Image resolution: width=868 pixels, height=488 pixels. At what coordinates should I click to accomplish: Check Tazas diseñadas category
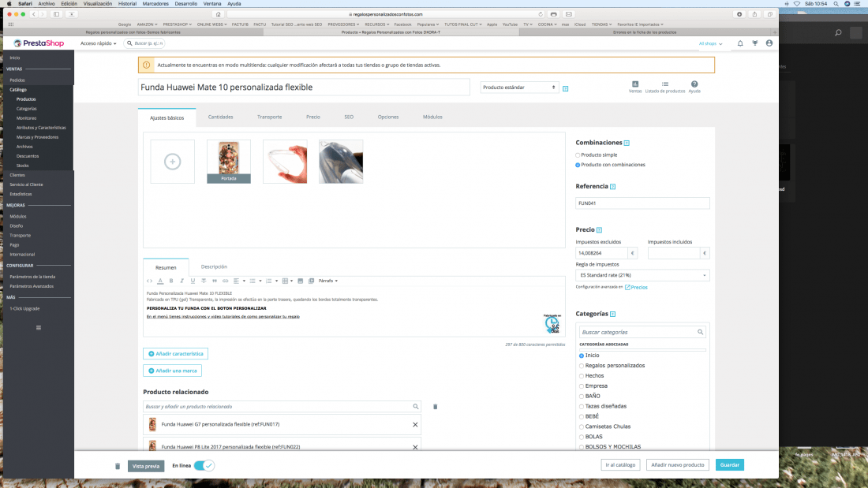(582, 407)
